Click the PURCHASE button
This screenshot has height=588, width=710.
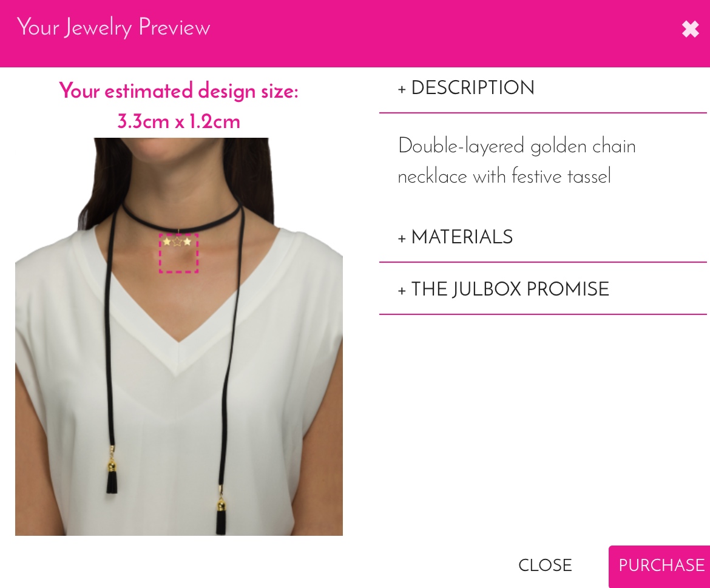(660, 566)
